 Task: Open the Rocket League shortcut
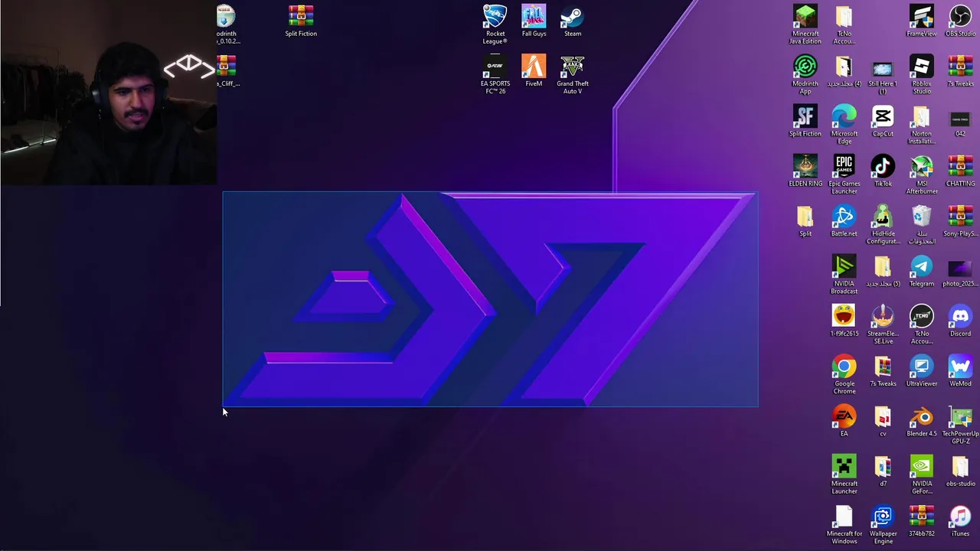tap(495, 24)
